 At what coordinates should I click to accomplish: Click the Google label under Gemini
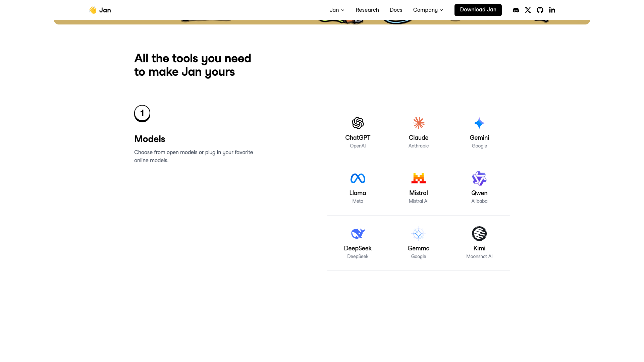(x=479, y=146)
